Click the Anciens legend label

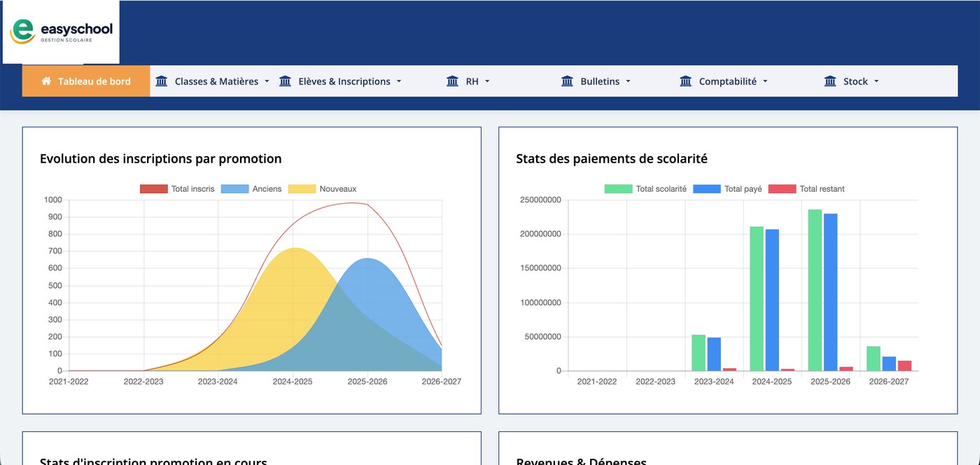tap(267, 189)
